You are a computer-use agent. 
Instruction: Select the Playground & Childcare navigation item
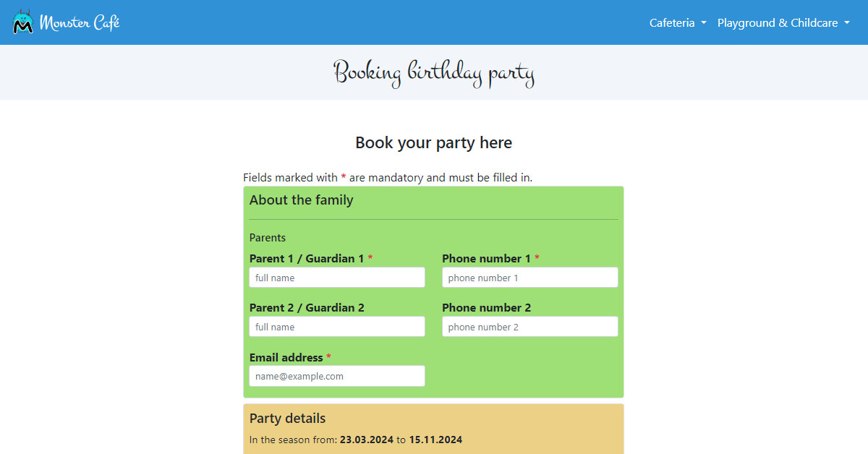pyautogui.click(x=778, y=22)
